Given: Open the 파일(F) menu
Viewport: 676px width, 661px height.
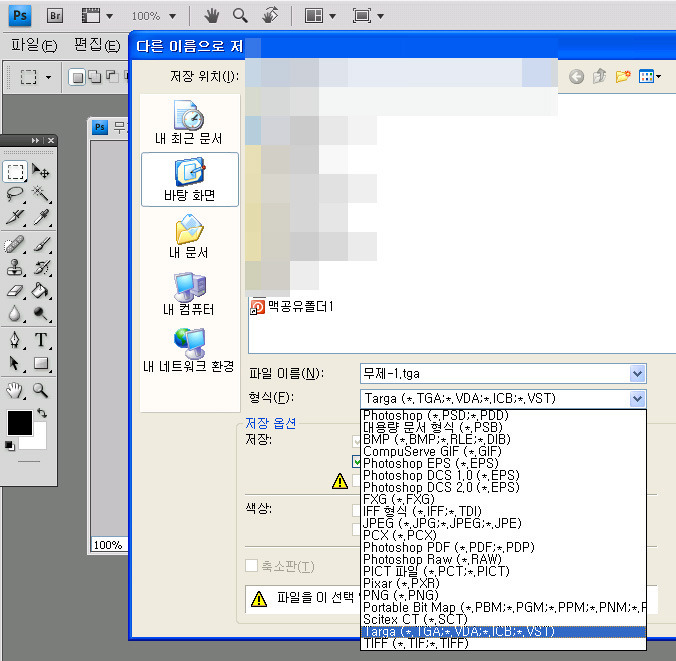Looking at the screenshot, I should (34, 45).
